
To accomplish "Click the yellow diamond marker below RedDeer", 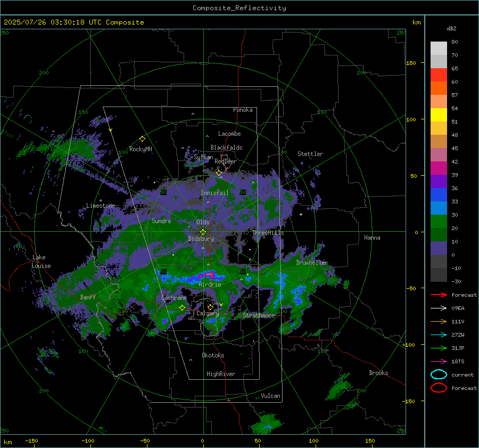I will coord(219,173).
